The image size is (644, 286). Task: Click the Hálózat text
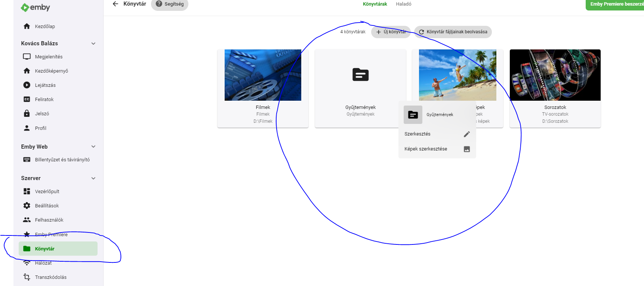43,263
